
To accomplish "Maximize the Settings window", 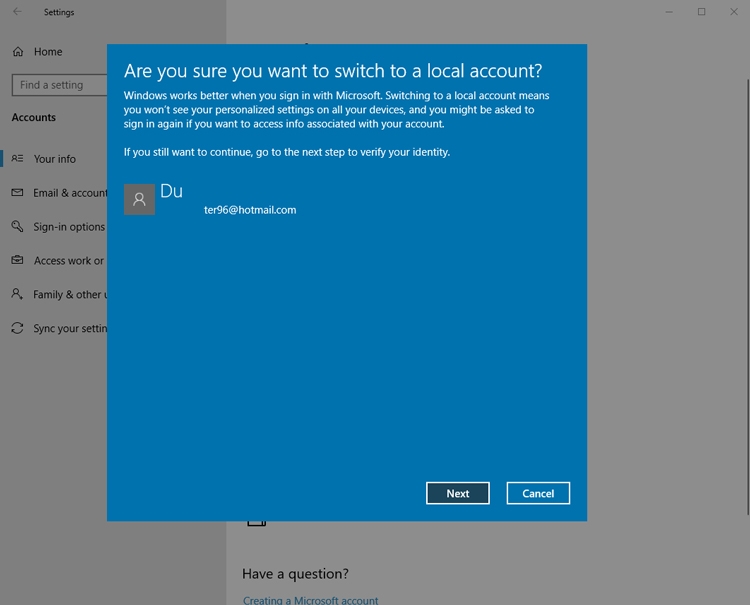I will coord(701,11).
